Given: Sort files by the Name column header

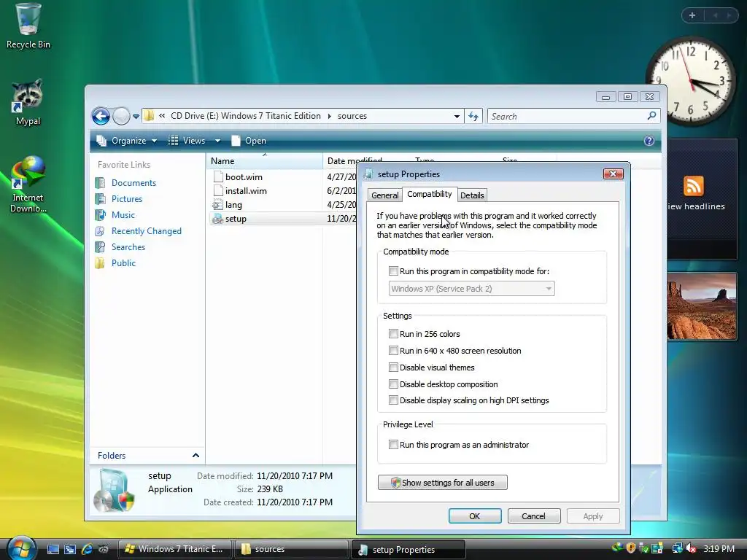Looking at the screenshot, I should tap(264, 161).
